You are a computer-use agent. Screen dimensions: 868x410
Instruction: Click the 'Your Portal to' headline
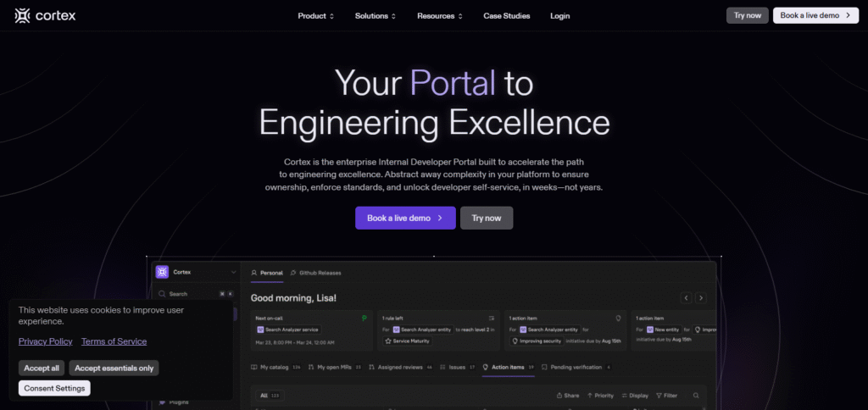coord(434,82)
